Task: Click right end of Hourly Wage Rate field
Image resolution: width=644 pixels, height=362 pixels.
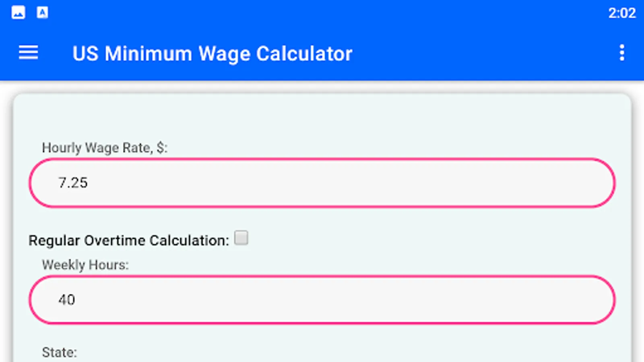Action: 584,183
